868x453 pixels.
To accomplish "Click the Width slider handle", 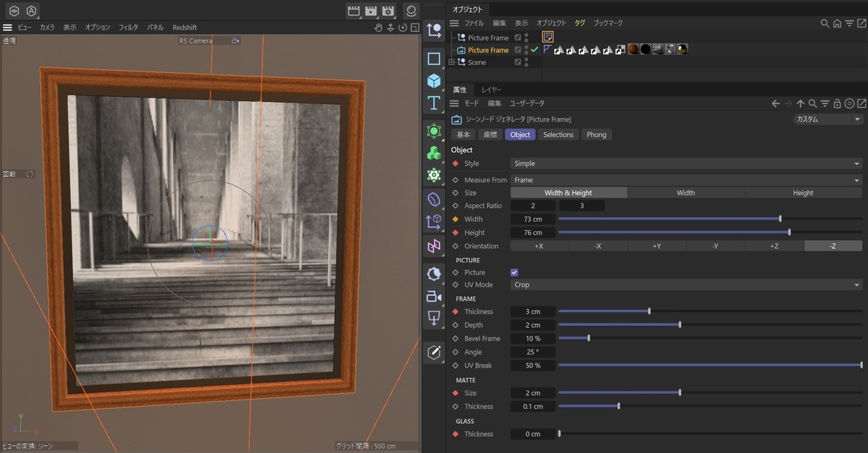I will coord(780,219).
